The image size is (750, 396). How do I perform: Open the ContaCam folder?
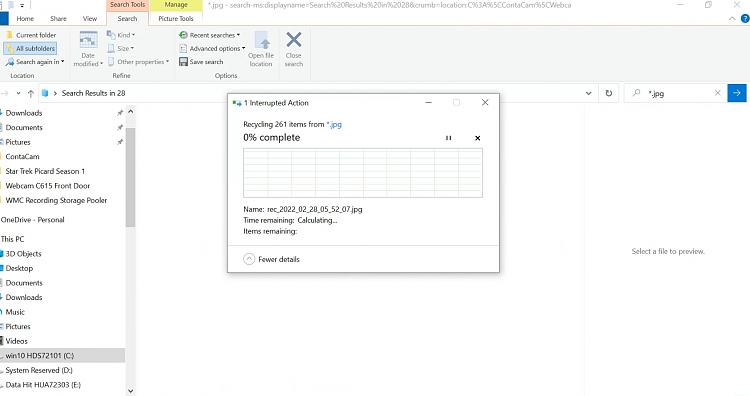pyautogui.click(x=22, y=156)
